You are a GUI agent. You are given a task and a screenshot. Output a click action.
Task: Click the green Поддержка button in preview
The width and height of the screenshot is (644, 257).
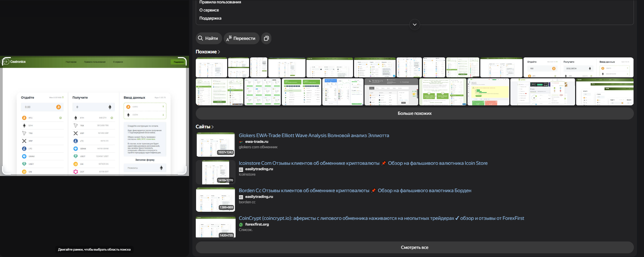click(x=179, y=62)
